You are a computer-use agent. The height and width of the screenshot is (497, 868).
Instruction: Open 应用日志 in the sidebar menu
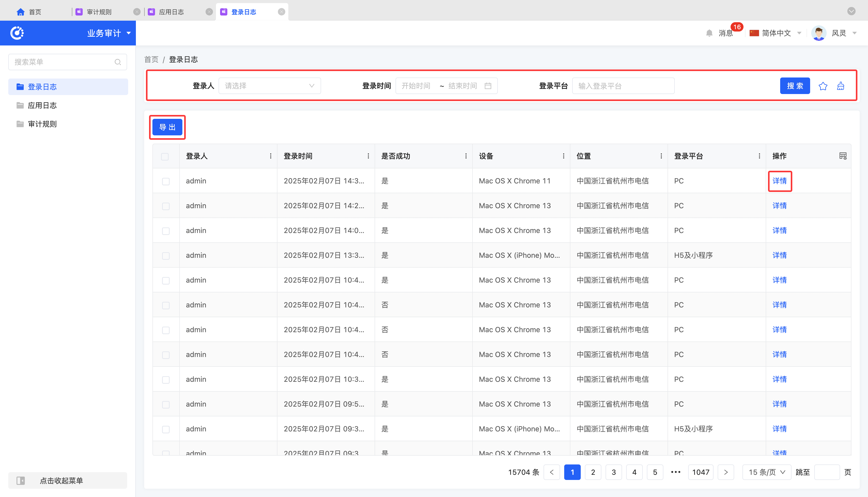42,105
